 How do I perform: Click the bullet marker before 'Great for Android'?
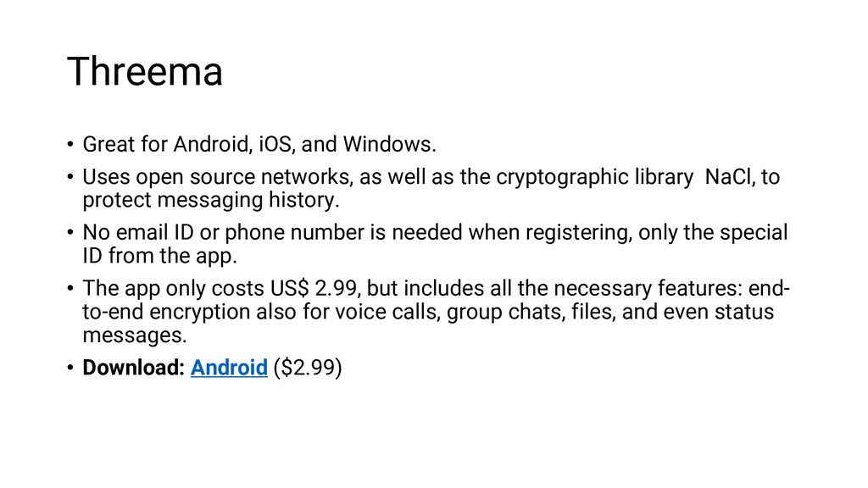click(x=70, y=144)
